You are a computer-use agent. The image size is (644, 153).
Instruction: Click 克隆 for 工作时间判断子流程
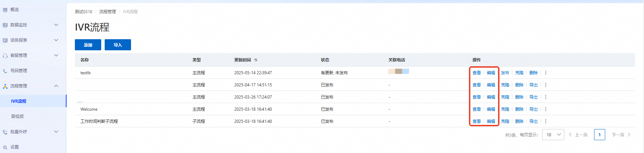point(505,121)
